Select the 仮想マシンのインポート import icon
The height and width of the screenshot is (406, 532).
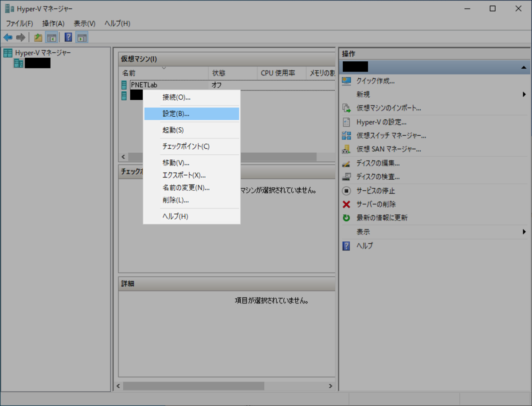click(346, 108)
